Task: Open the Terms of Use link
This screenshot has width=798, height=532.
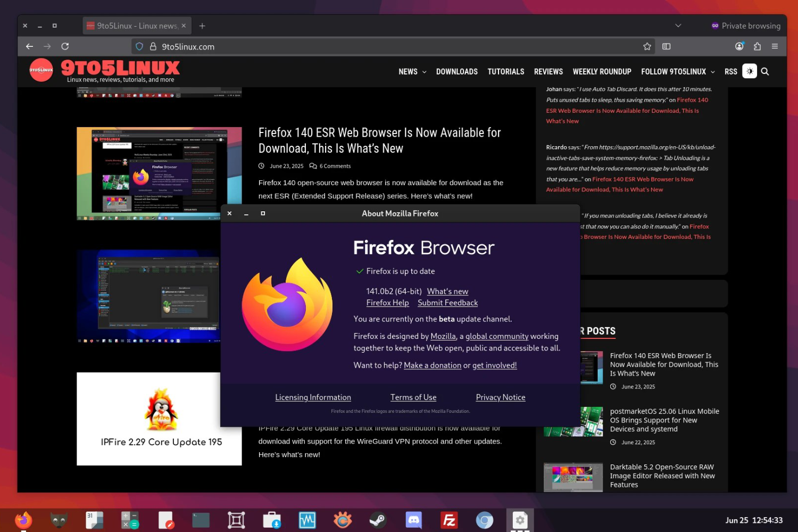Action: pyautogui.click(x=413, y=397)
